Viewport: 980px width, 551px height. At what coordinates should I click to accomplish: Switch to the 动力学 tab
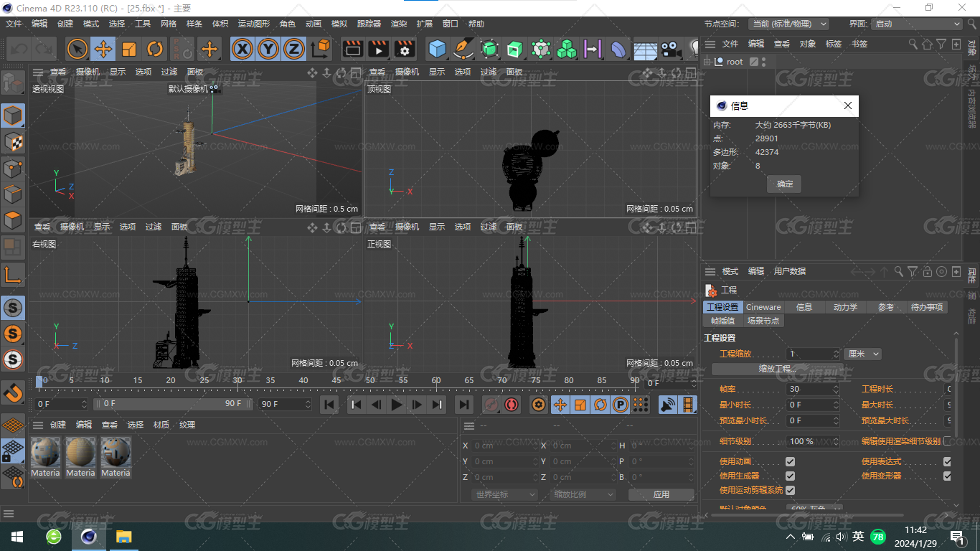845,307
